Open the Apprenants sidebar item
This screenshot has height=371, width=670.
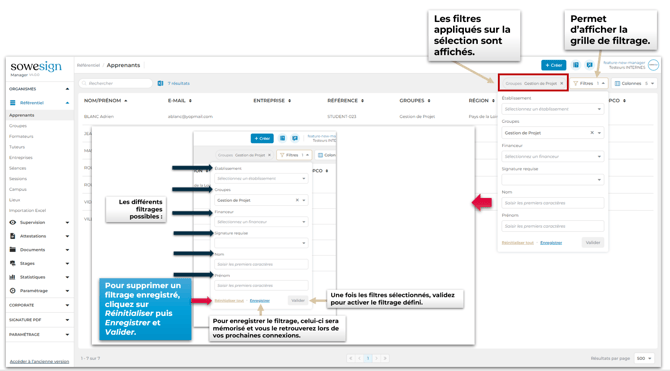click(22, 115)
